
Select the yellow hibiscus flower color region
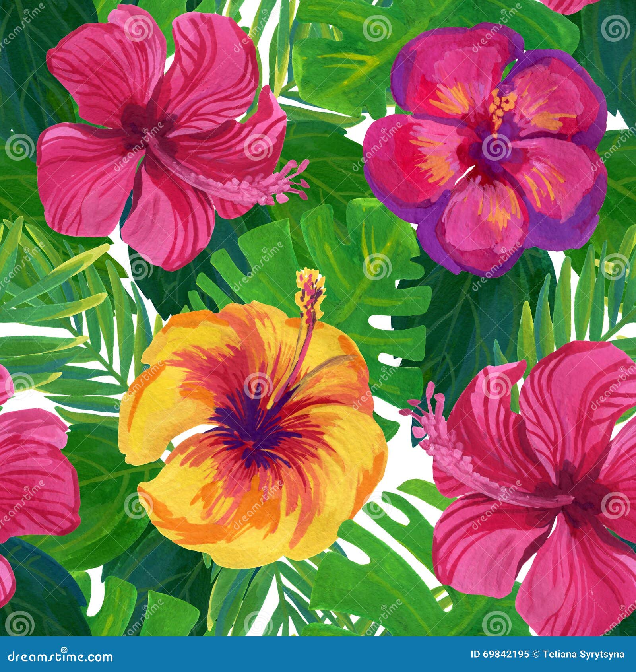coord(258,437)
